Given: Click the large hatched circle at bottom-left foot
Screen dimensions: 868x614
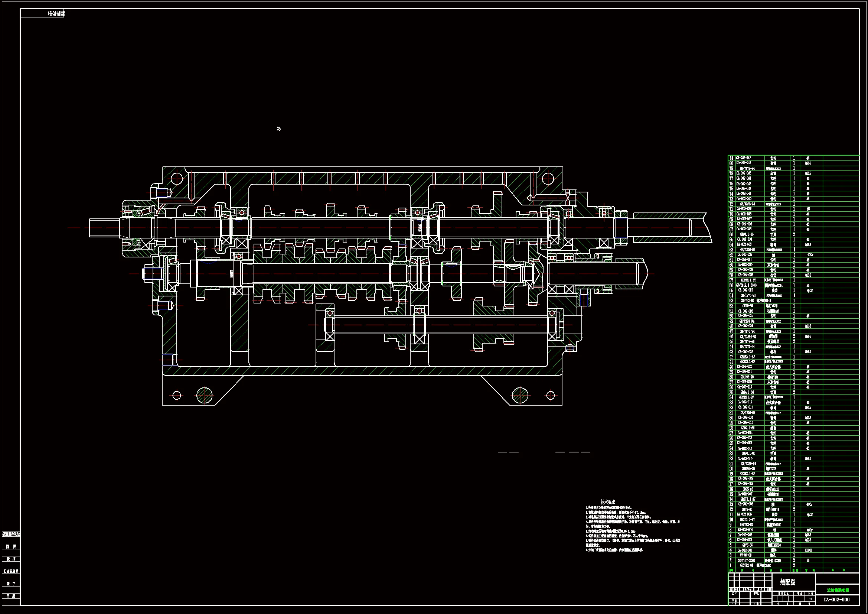Looking at the screenshot, I should tap(205, 395).
